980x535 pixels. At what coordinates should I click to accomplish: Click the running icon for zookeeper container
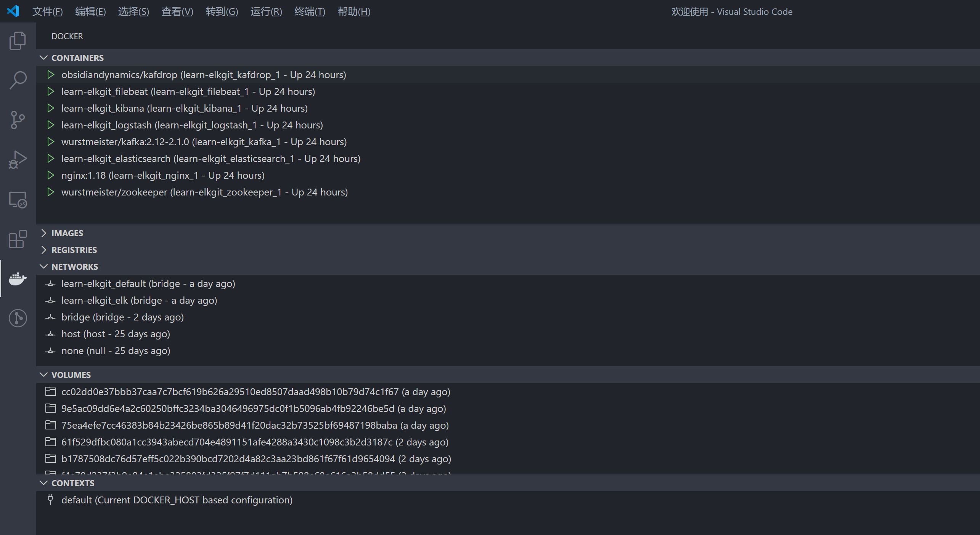50,192
